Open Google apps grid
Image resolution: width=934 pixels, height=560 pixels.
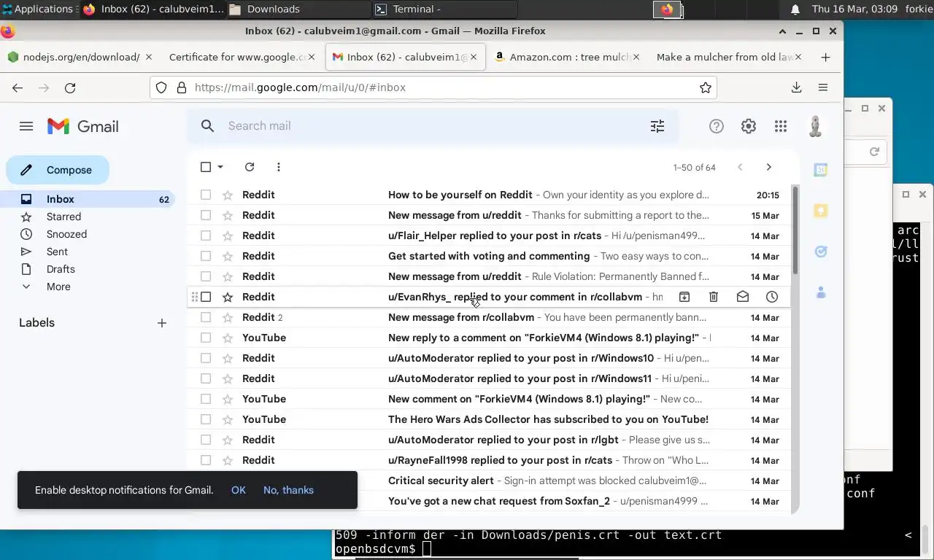tap(781, 126)
